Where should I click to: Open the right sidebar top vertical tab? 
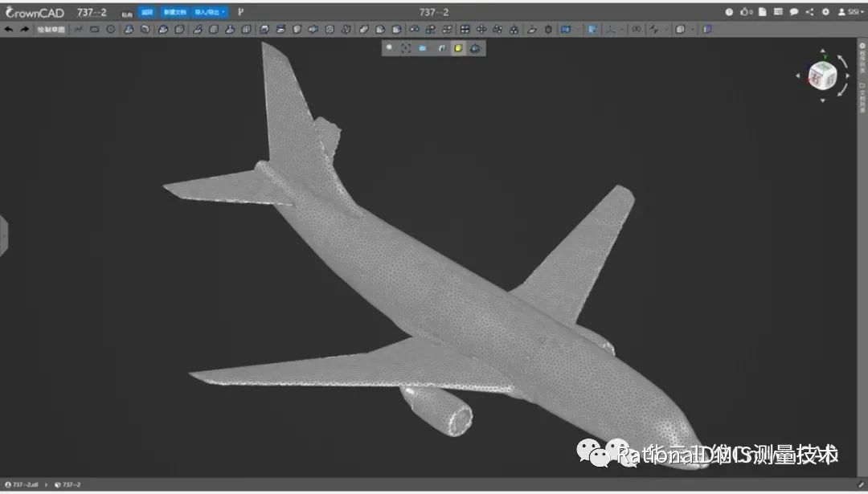(862, 62)
